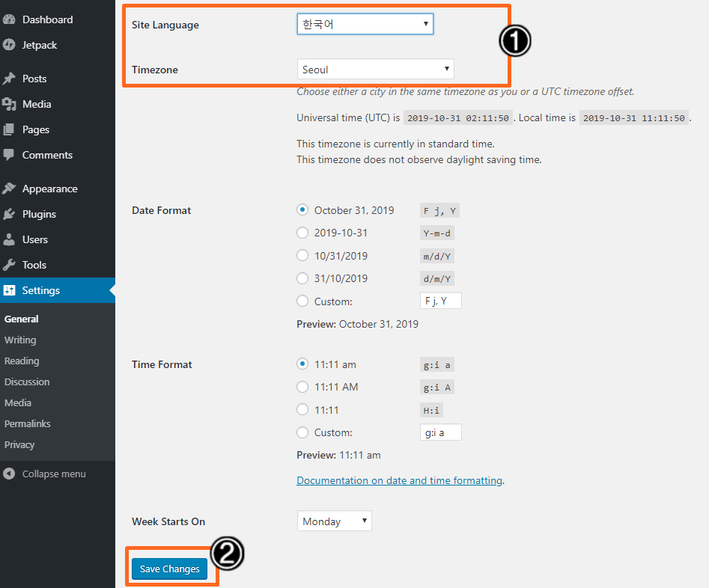This screenshot has height=588, width=709.
Task: Select the October 31, 2019 date format
Action: [x=302, y=209]
